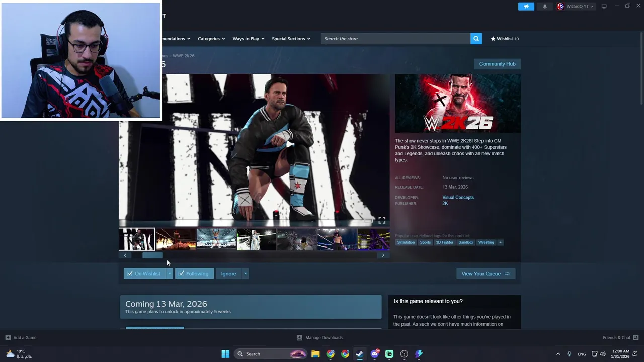Select the seventh purple screenshot thumbnail
The width and height of the screenshot is (644, 362).
coord(374,239)
